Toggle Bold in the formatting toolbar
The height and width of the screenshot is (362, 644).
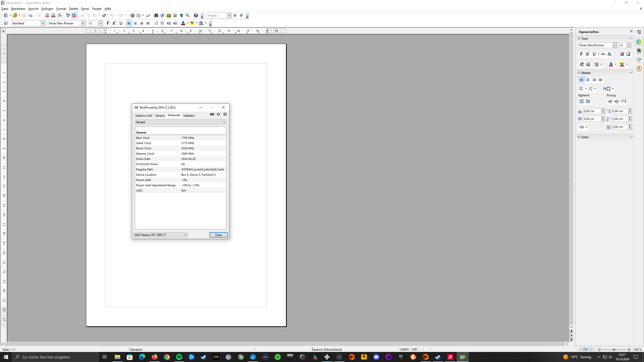click(108, 23)
